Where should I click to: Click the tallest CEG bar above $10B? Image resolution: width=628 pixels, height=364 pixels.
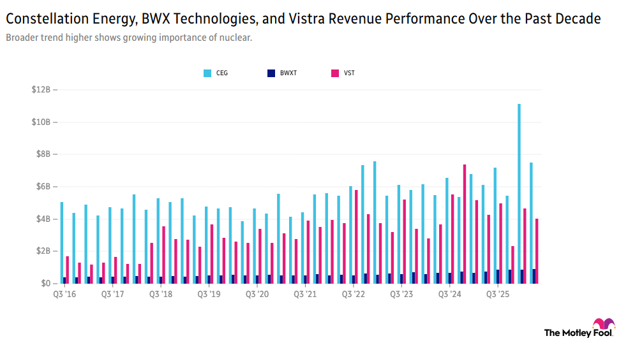tap(519, 194)
